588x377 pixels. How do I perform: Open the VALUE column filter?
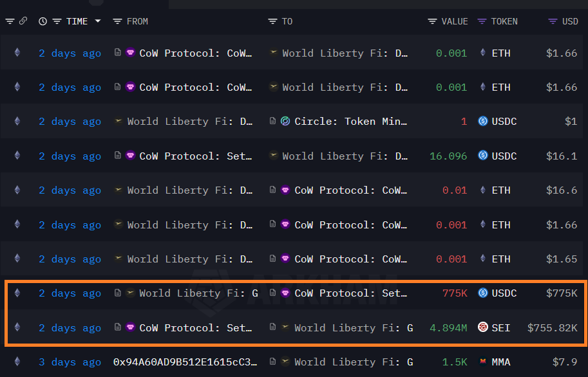click(432, 21)
